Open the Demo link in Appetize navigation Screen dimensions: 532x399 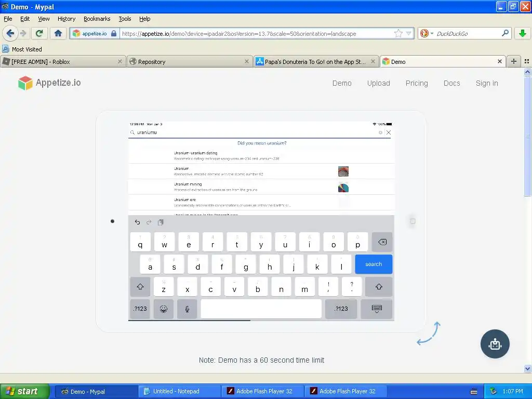point(342,83)
